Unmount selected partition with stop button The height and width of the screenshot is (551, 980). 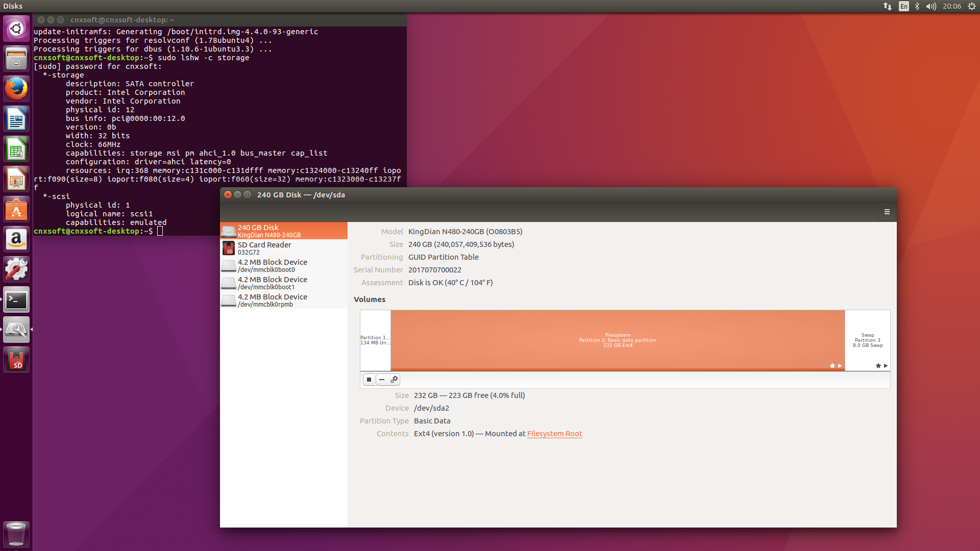(369, 380)
